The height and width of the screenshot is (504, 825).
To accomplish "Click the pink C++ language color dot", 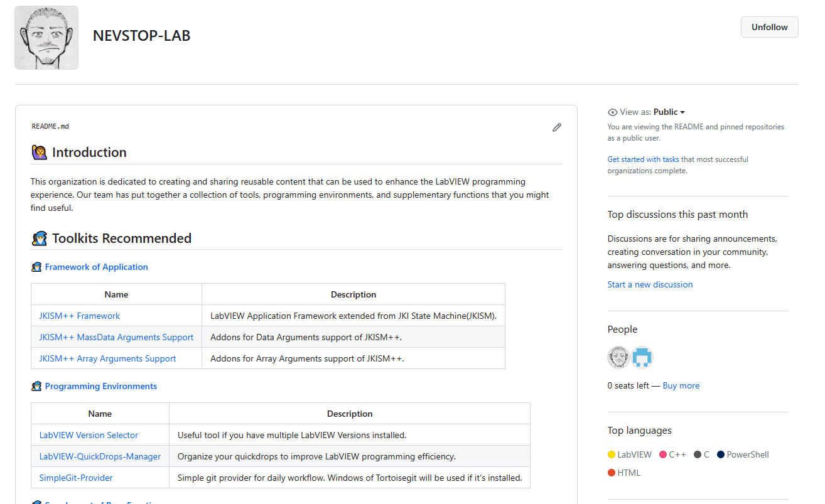I will coord(663,454).
